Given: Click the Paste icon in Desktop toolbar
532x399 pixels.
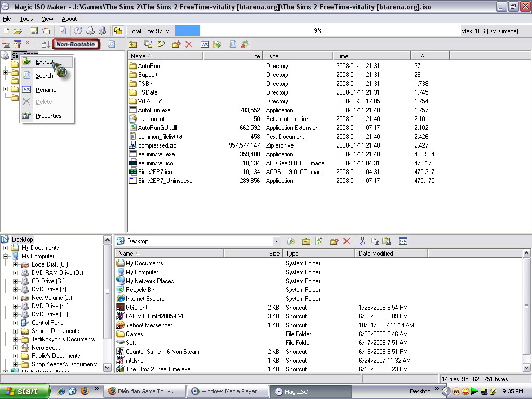Looking at the screenshot, I should [x=387, y=241].
